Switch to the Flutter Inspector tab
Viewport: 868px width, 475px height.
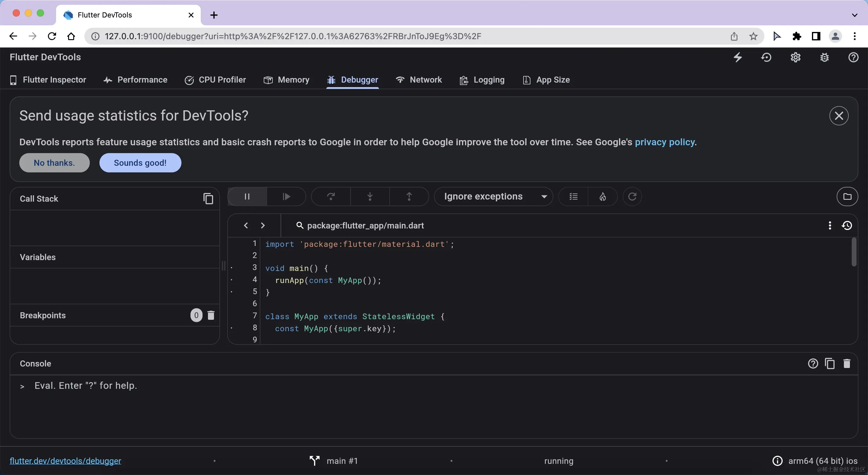48,80
